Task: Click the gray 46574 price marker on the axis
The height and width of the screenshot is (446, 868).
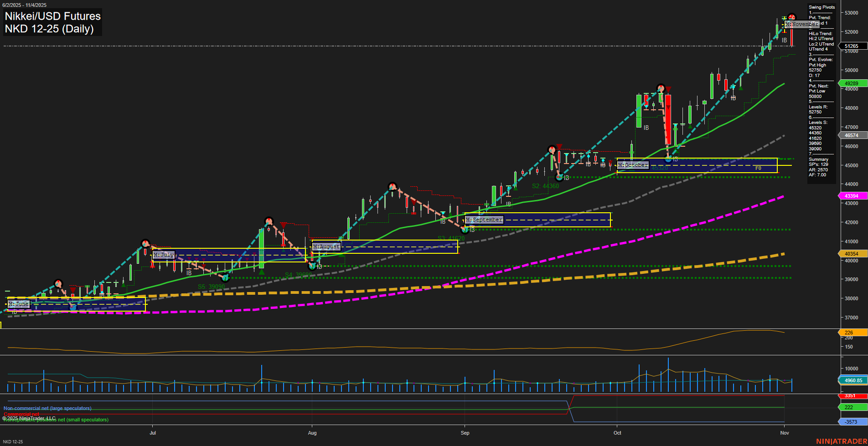Action: coord(851,135)
